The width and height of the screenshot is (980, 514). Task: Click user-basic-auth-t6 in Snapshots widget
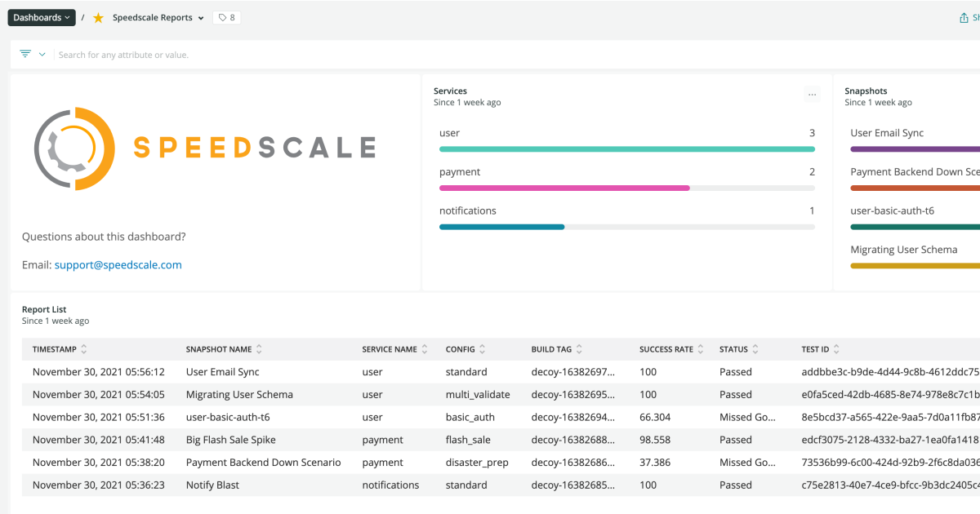[892, 210]
